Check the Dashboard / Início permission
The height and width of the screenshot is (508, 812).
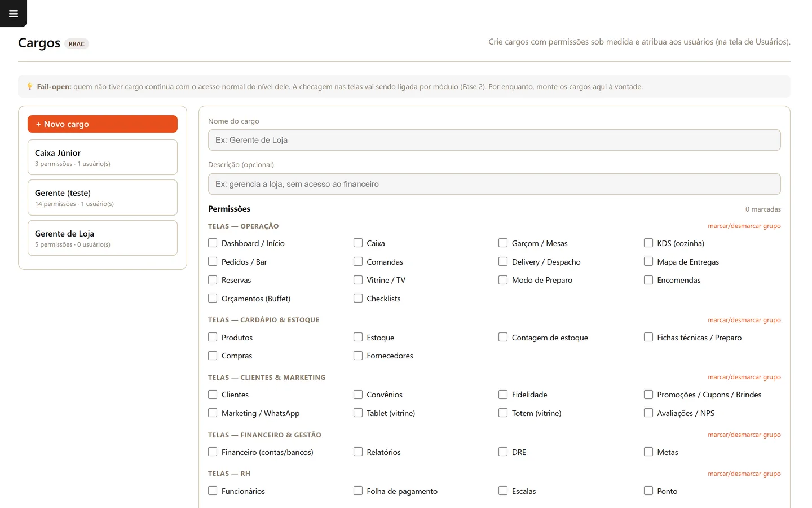pos(213,243)
